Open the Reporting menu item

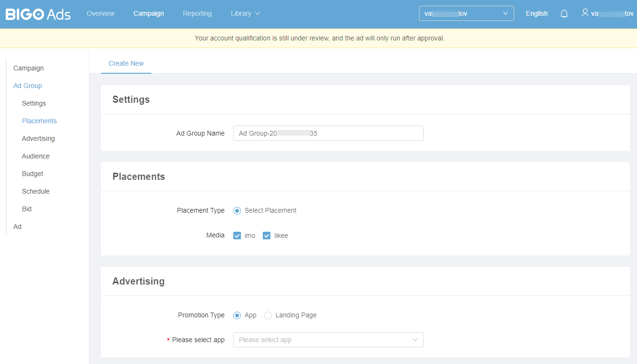click(197, 13)
